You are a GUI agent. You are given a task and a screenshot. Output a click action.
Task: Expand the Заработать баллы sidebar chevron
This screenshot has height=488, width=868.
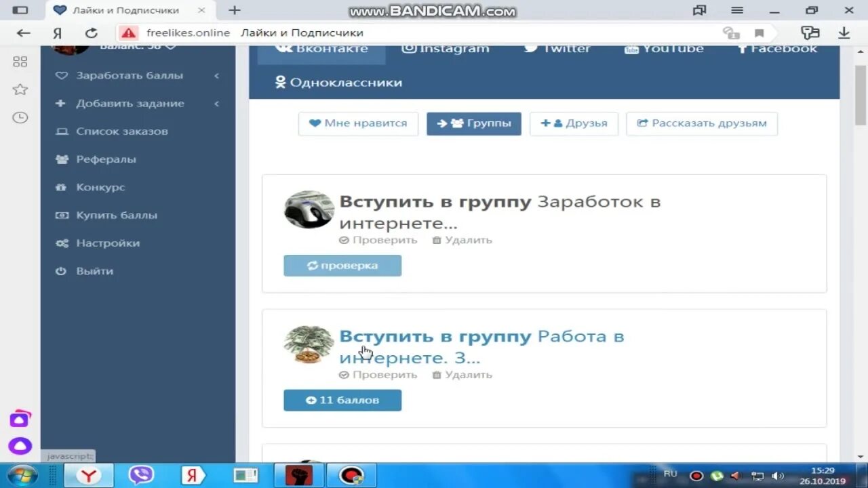[x=216, y=75]
